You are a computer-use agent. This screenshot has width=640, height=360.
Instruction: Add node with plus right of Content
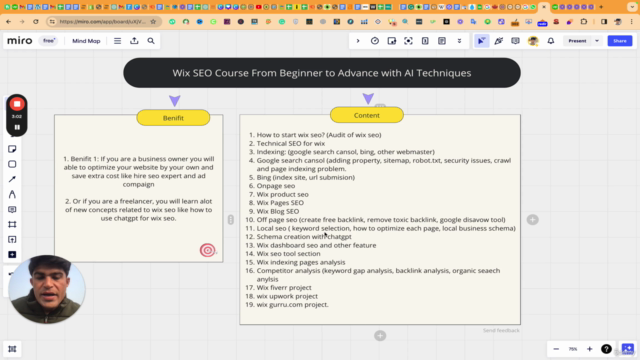click(532, 220)
